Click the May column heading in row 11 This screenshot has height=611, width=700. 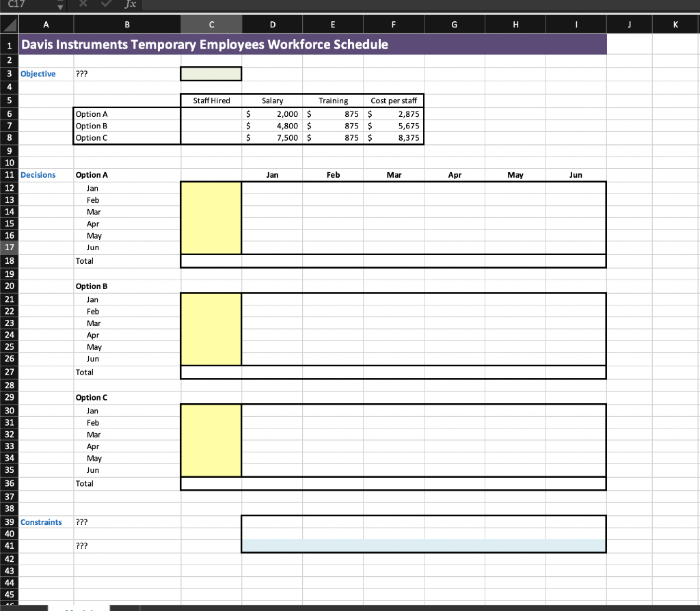(x=515, y=175)
